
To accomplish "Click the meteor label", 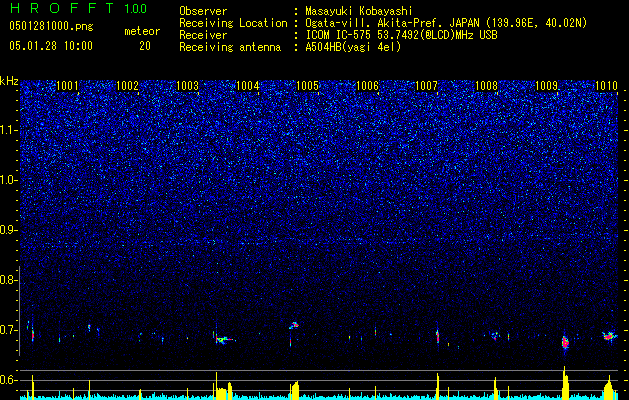I will (142, 31).
